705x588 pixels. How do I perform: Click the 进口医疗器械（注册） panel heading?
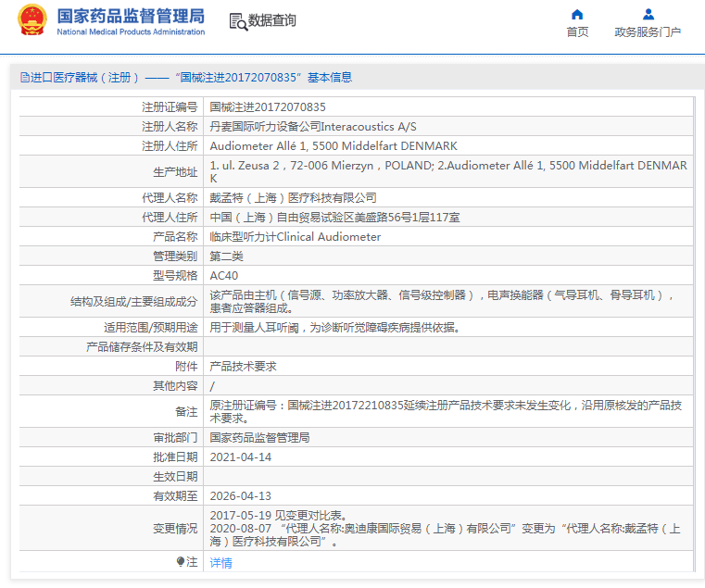click(x=85, y=78)
